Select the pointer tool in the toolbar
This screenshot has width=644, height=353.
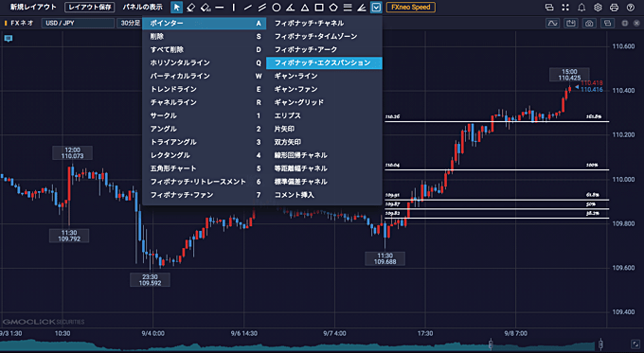[x=176, y=7]
